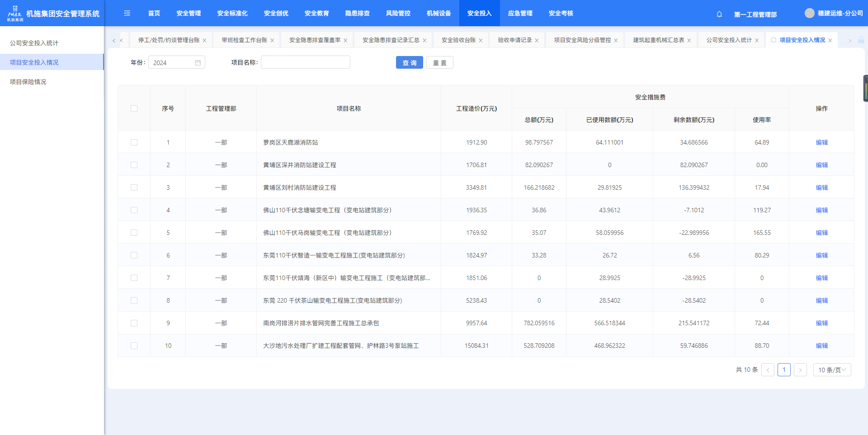
Task: Open notifications via the bell icon
Action: click(719, 14)
